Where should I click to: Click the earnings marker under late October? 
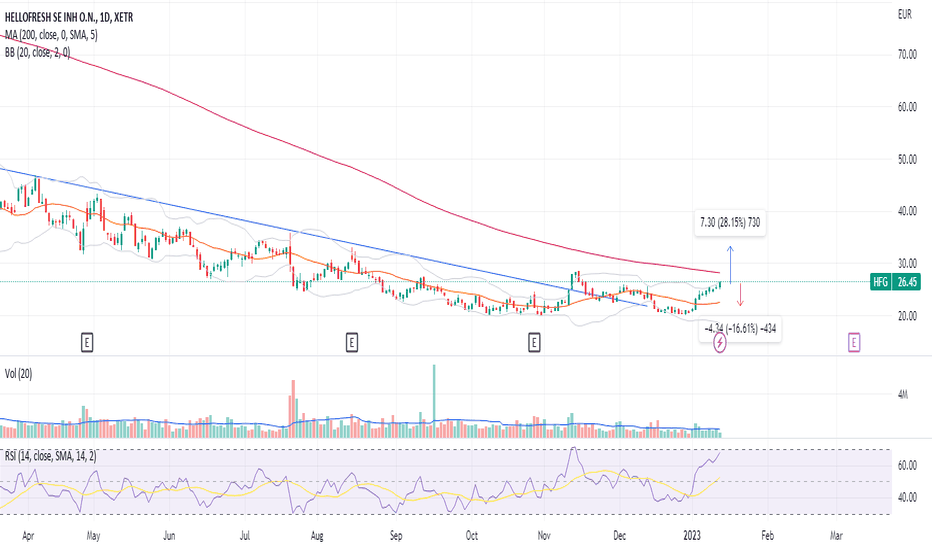[x=534, y=342]
